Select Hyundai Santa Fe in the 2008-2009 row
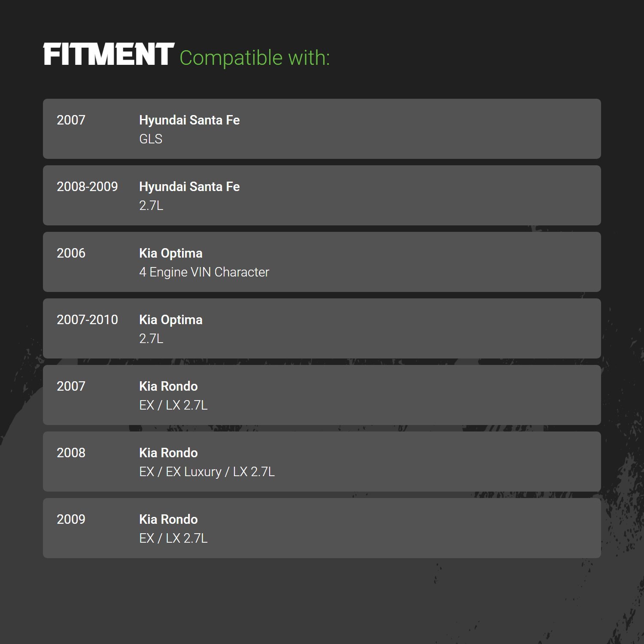The image size is (644, 644). (189, 187)
